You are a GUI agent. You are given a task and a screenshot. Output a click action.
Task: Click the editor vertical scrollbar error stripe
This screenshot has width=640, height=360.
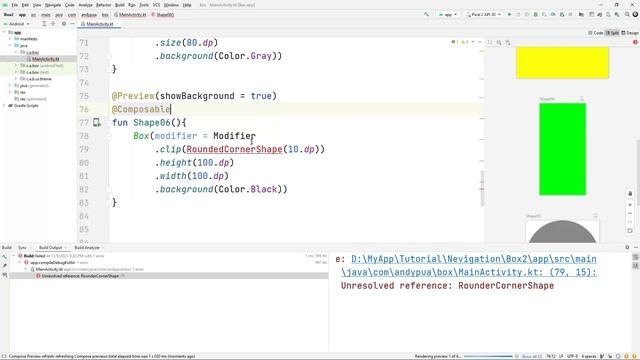482,189
